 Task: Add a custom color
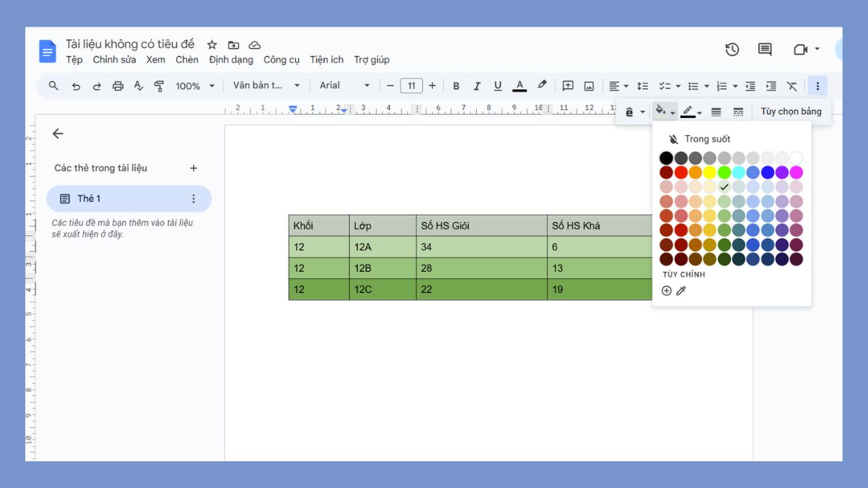(x=667, y=291)
